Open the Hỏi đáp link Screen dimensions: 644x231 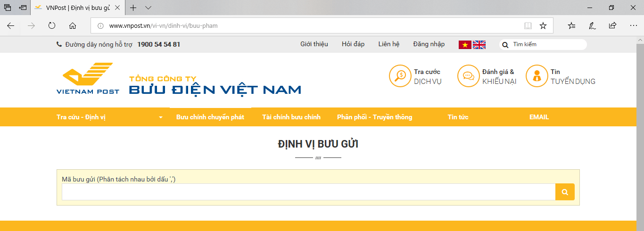click(x=353, y=44)
